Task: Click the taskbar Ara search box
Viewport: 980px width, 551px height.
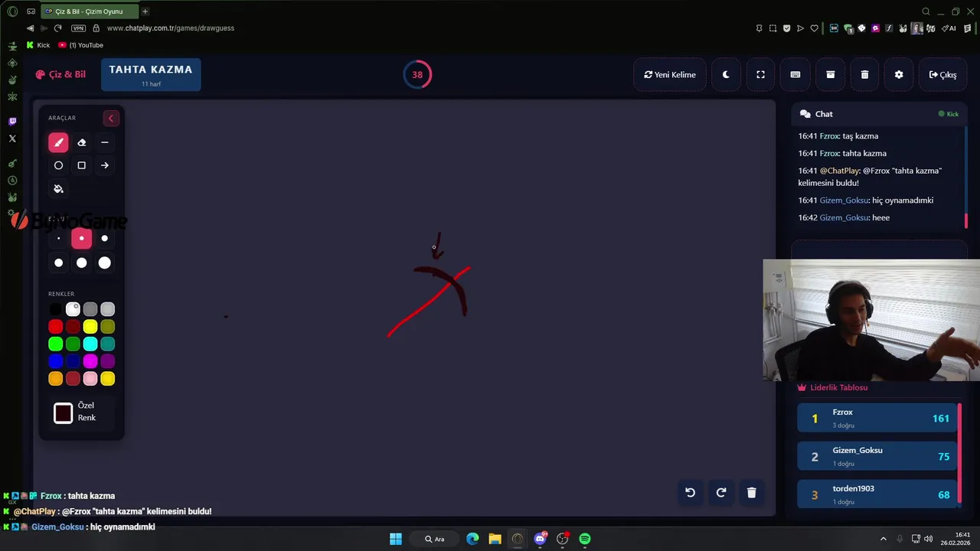Action: tap(435, 539)
